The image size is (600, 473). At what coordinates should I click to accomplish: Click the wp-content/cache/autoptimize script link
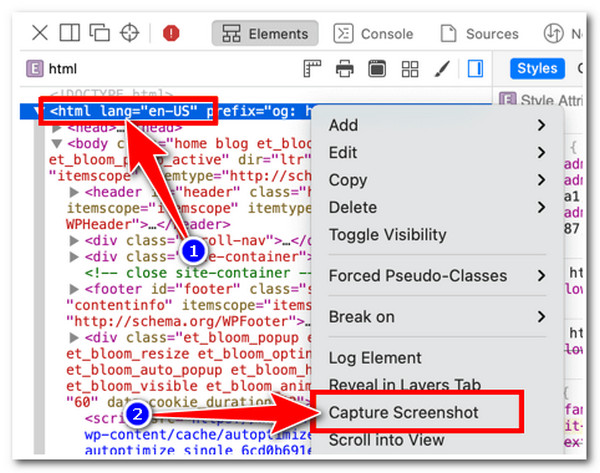click(198, 435)
